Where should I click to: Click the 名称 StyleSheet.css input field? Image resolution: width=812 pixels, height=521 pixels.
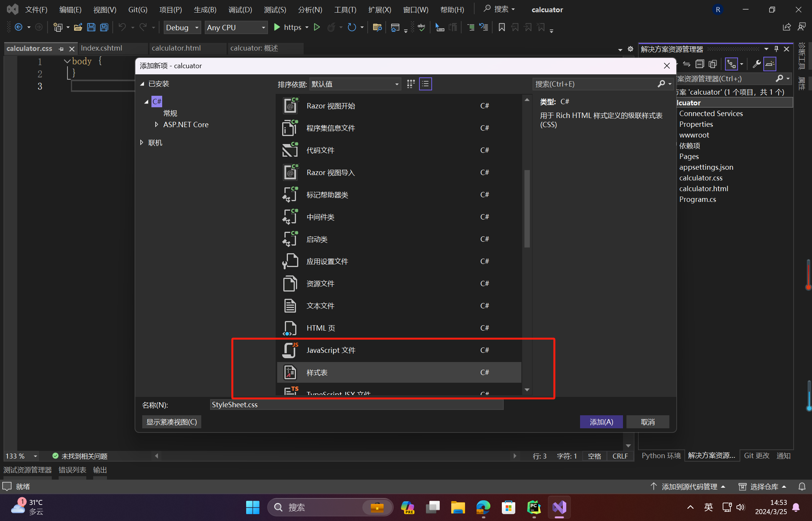pyautogui.click(x=356, y=405)
